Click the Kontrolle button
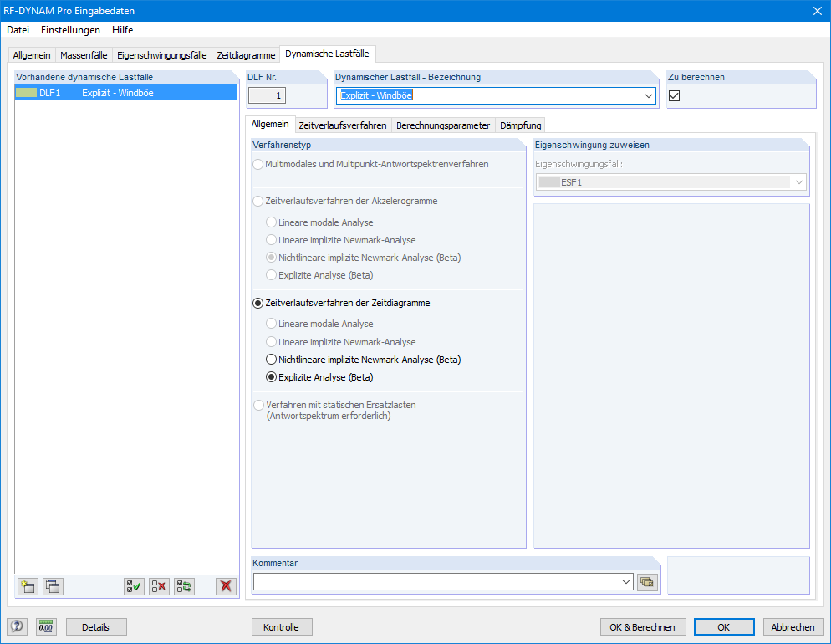 [282, 627]
